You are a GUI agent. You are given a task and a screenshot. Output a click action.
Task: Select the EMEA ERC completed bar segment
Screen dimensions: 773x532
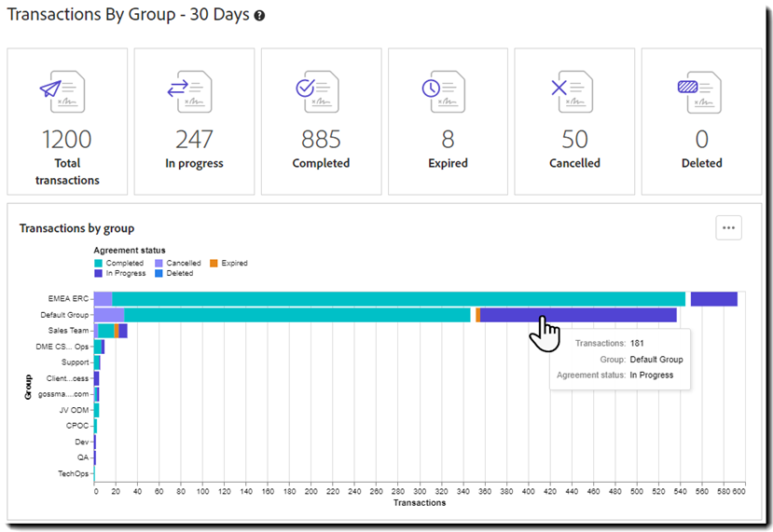(x=398, y=299)
